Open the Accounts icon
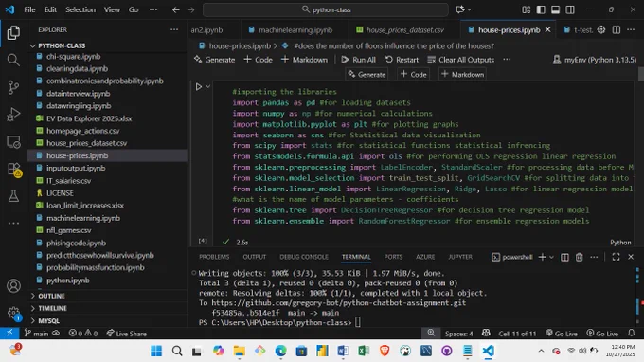This screenshot has height=362, width=644. 13,286
